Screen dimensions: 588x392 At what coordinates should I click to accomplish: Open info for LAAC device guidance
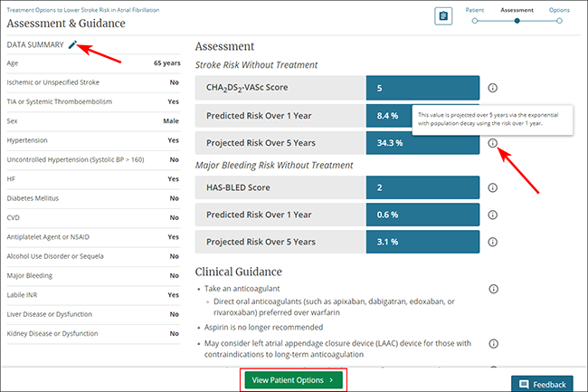[x=494, y=344]
